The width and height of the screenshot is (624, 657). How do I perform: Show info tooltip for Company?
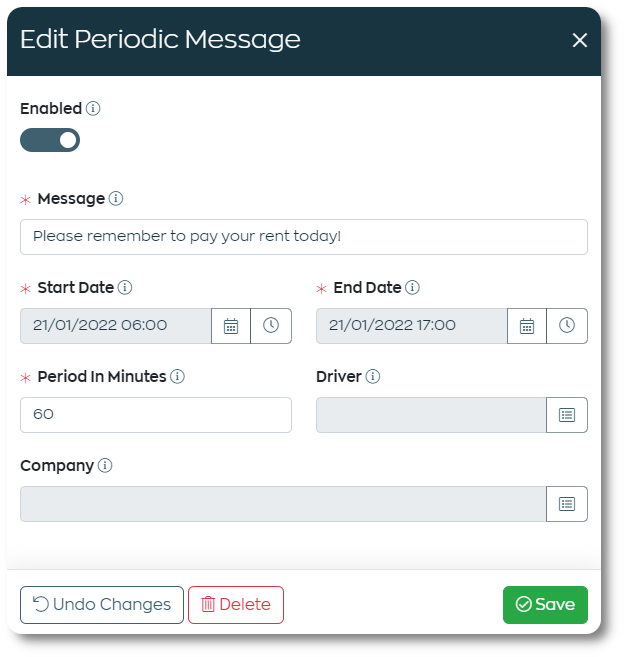pyautogui.click(x=105, y=466)
